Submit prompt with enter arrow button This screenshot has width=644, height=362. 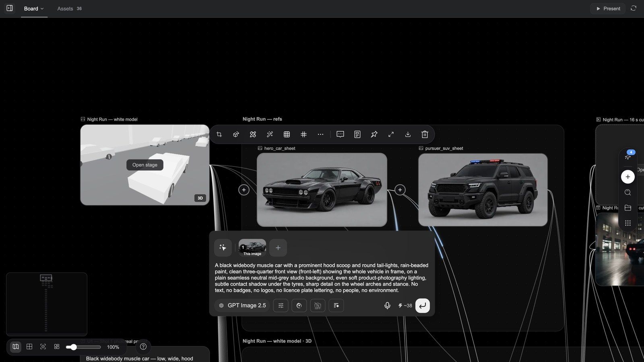coord(422,306)
